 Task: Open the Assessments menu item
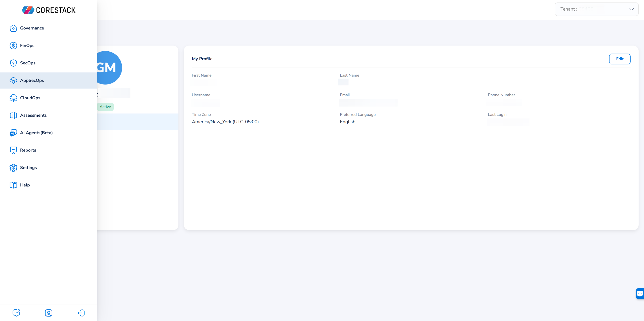pyautogui.click(x=33, y=115)
